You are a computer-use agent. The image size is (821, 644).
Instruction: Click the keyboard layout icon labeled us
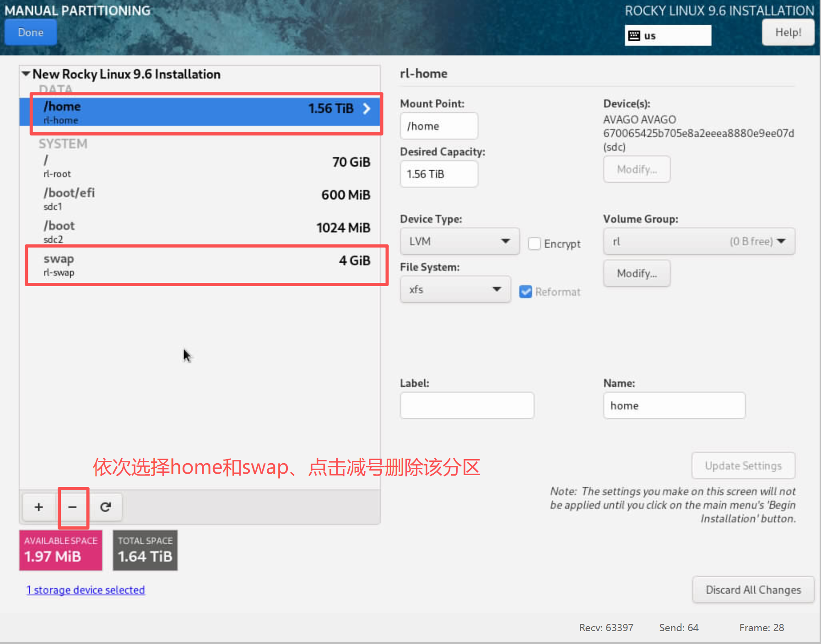634,36
